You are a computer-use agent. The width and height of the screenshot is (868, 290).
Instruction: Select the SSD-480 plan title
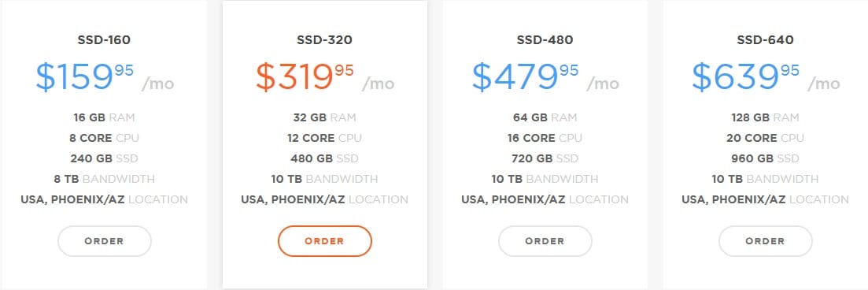click(545, 40)
